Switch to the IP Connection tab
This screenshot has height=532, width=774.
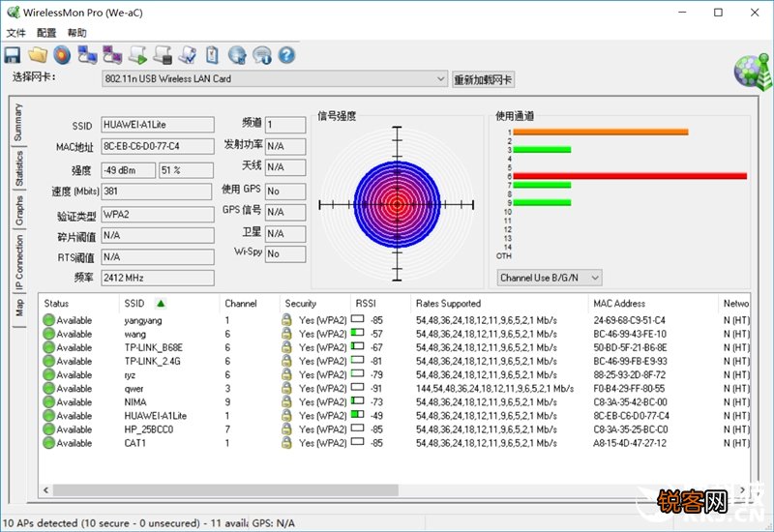pyautogui.click(x=18, y=262)
